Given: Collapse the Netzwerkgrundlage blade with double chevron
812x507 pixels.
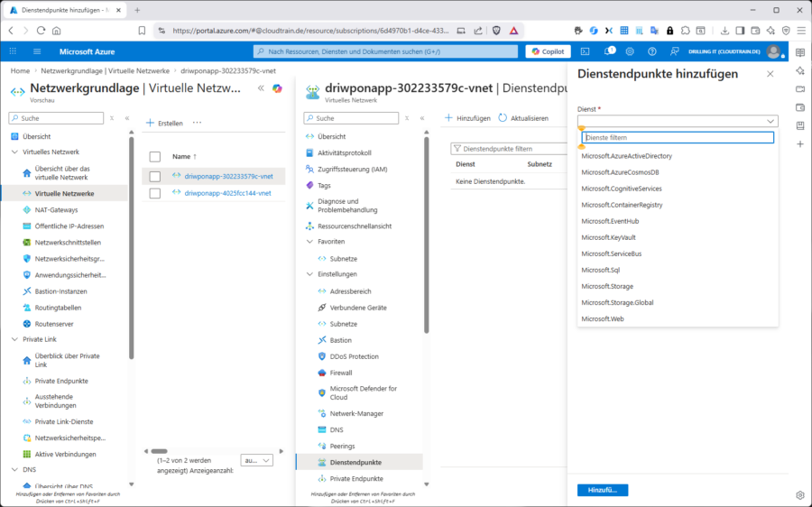Looking at the screenshot, I should [261, 88].
